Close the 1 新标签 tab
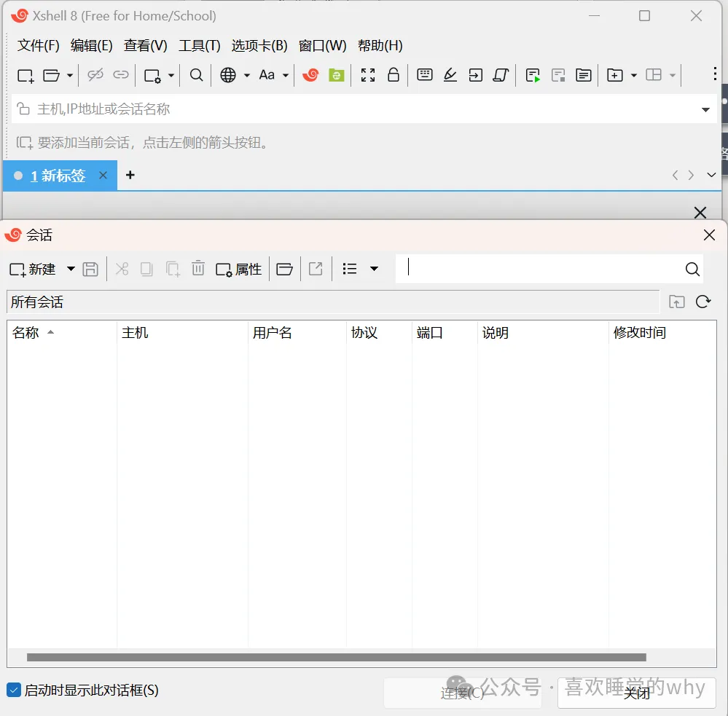The width and height of the screenshot is (728, 716). coord(103,176)
